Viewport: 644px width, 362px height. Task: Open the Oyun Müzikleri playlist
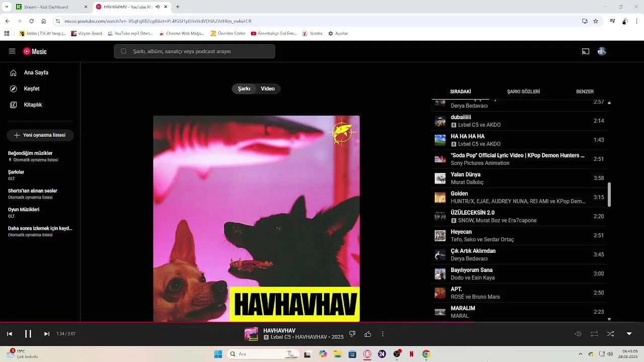(40, 213)
